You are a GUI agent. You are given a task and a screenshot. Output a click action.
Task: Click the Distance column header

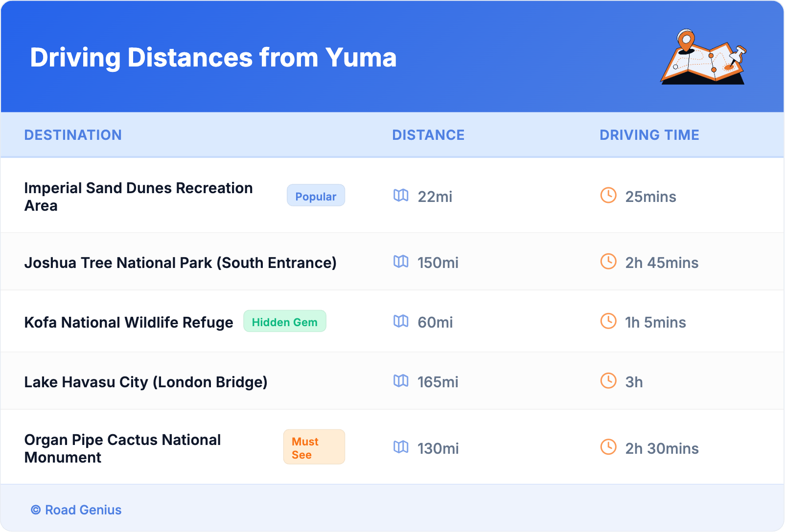click(x=428, y=135)
